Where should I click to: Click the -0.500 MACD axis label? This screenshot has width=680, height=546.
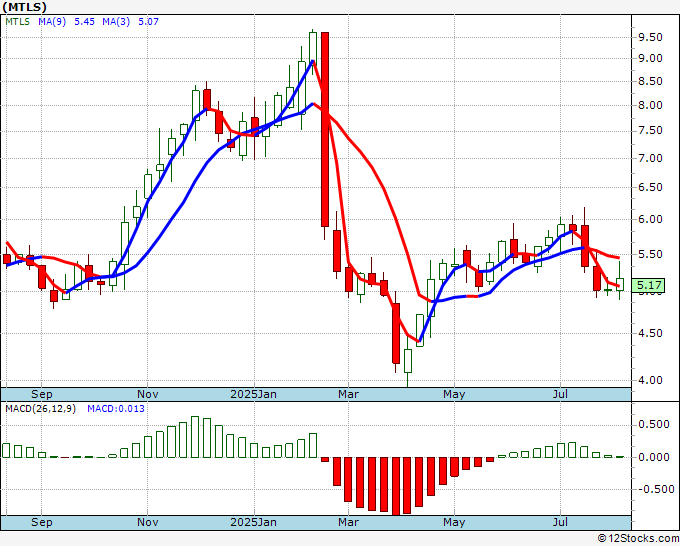click(x=656, y=489)
